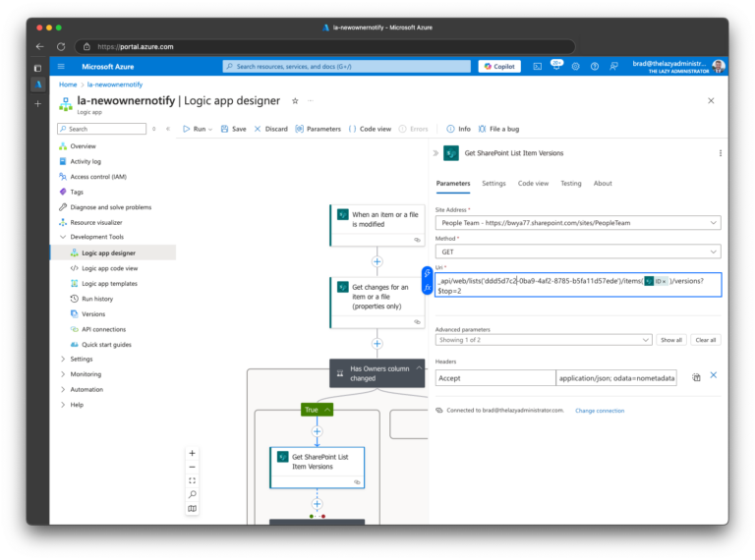Screen dimensions: 755x560
Task: Click Discard in the designer toolbar
Action: tap(270, 129)
